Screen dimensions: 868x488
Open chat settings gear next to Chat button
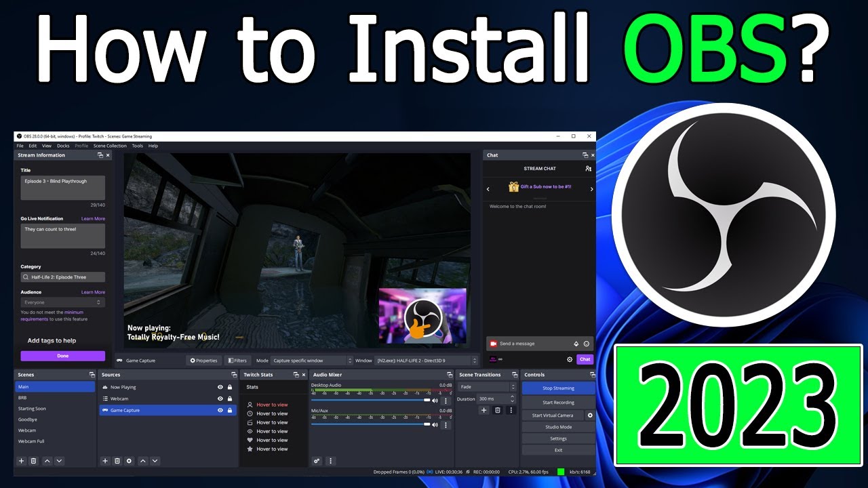[570, 359]
